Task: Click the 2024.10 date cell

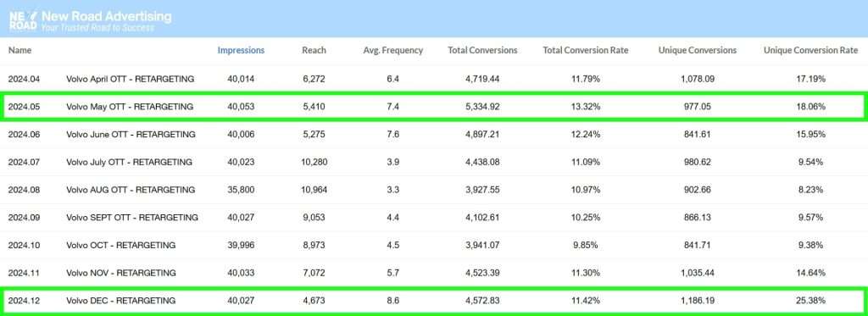Action: click(24, 245)
